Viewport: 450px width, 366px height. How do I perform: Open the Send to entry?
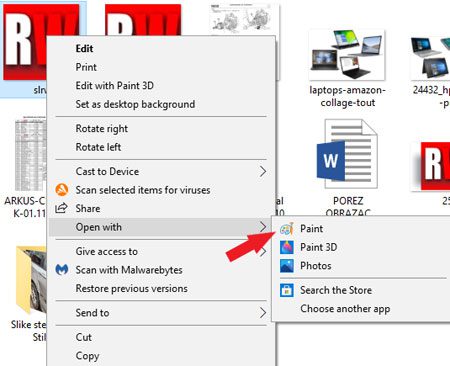pyautogui.click(x=162, y=313)
